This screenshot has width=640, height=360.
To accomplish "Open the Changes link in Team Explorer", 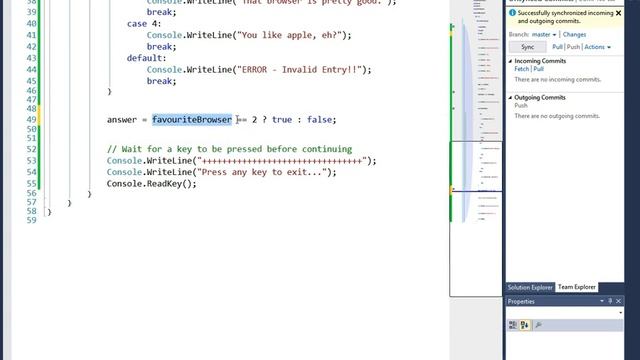I will coord(574,35).
